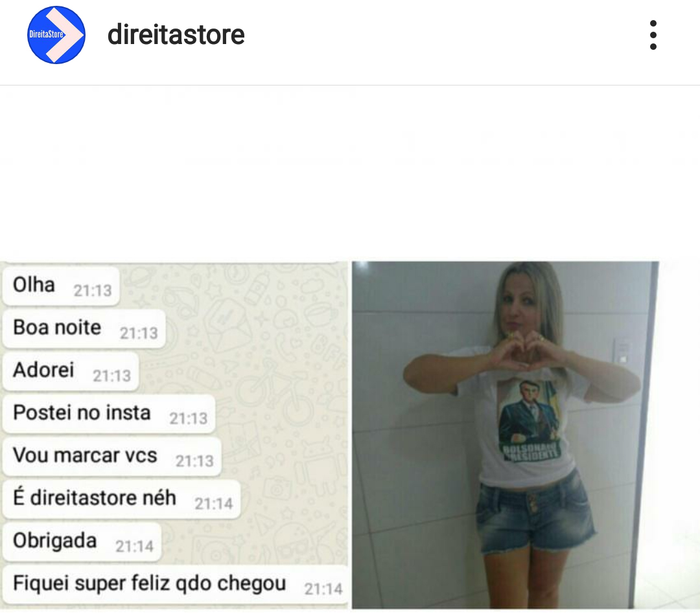Screen dimensions: 700x614
Task: Click the timestamp after "Fiquei super feliz"
Action: [323, 589]
